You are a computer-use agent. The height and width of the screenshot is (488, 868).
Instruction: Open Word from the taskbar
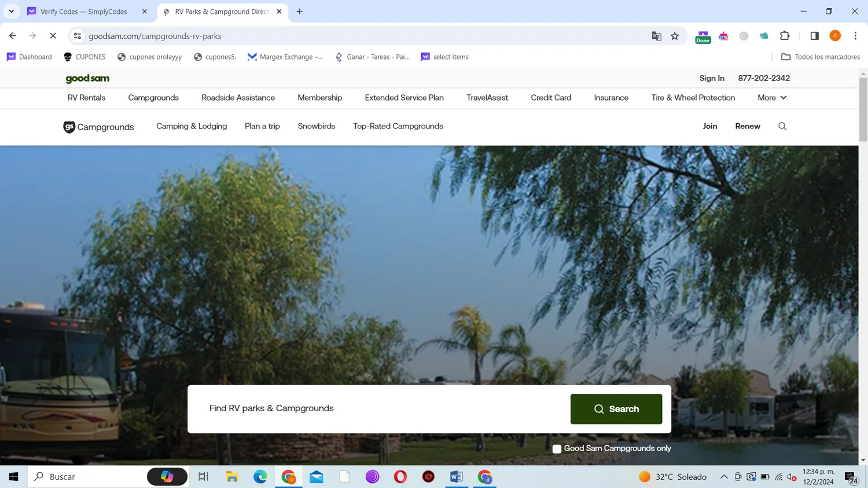456,476
